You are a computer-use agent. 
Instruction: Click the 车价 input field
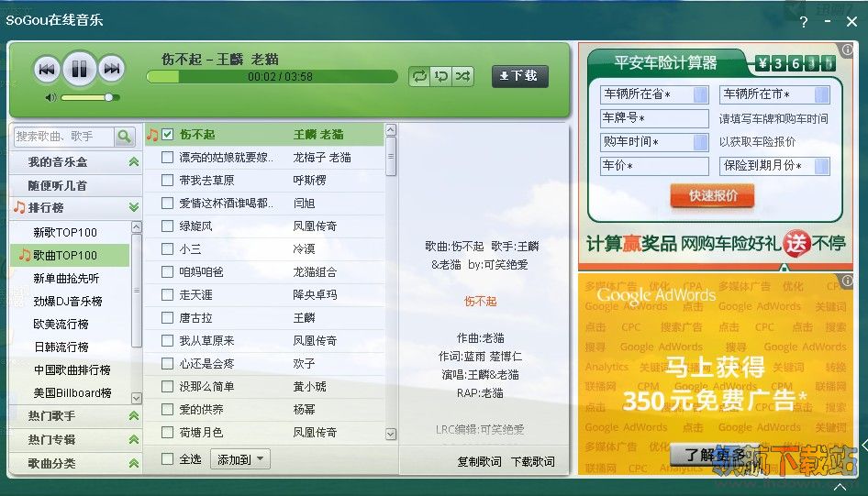click(x=654, y=166)
